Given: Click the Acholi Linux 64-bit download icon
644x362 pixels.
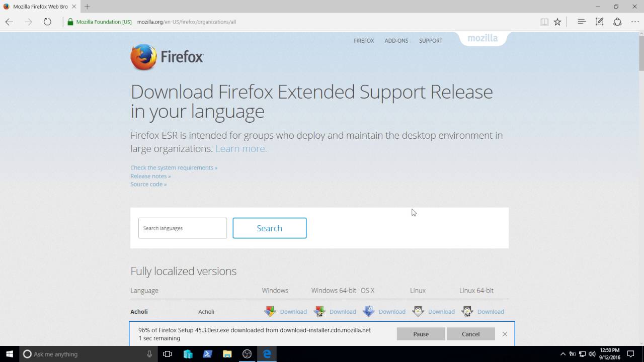Looking at the screenshot, I should [x=467, y=311].
